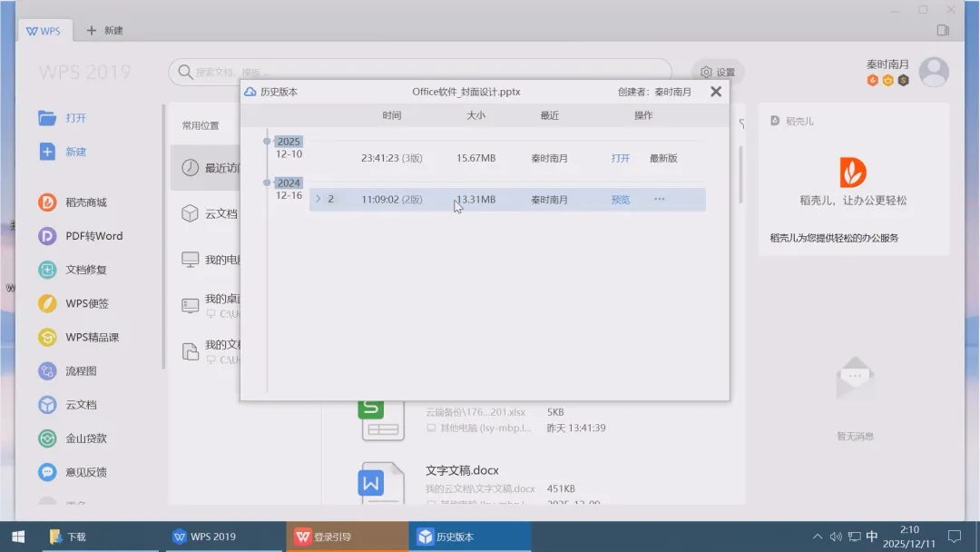Viewport: 980px width, 552px height.
Task: Show hidden tray icons chevron
Action: point(817,537)
